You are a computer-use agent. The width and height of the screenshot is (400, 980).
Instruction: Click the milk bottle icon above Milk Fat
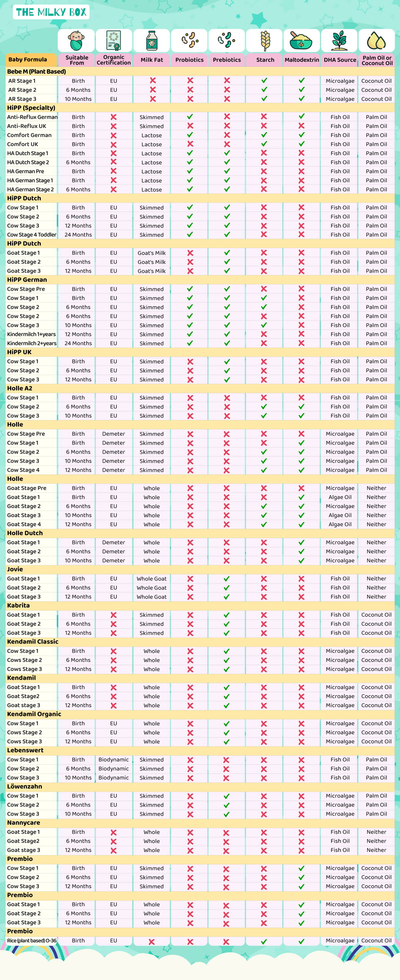(x=152, y=40)
